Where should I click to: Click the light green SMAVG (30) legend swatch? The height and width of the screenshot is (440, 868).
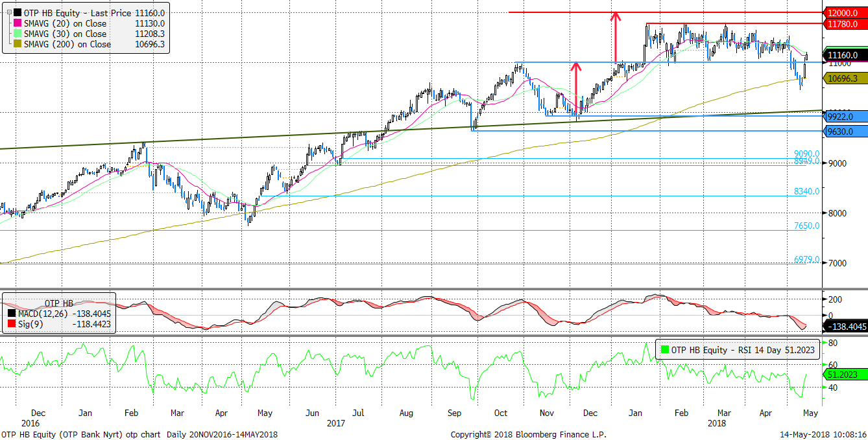click(16, 34)
